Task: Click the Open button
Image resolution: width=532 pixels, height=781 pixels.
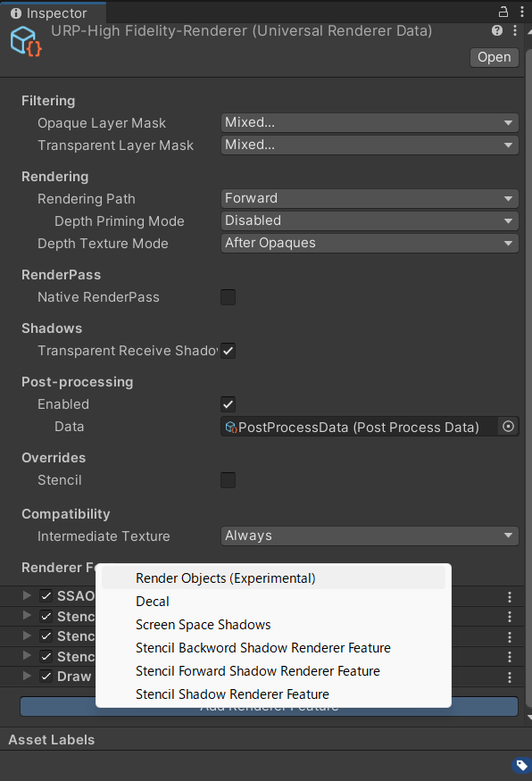Action: point(495,57)
